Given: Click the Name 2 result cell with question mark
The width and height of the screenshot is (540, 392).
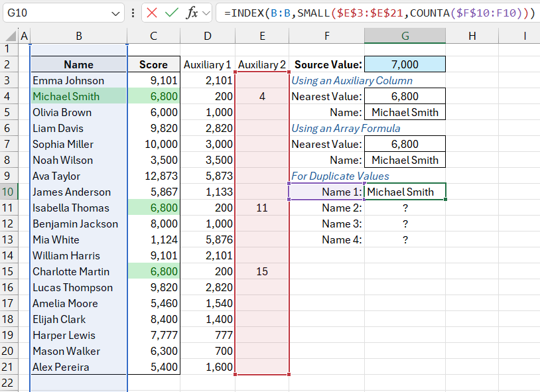Looking at the screenshot, I should tap(405, 208).
